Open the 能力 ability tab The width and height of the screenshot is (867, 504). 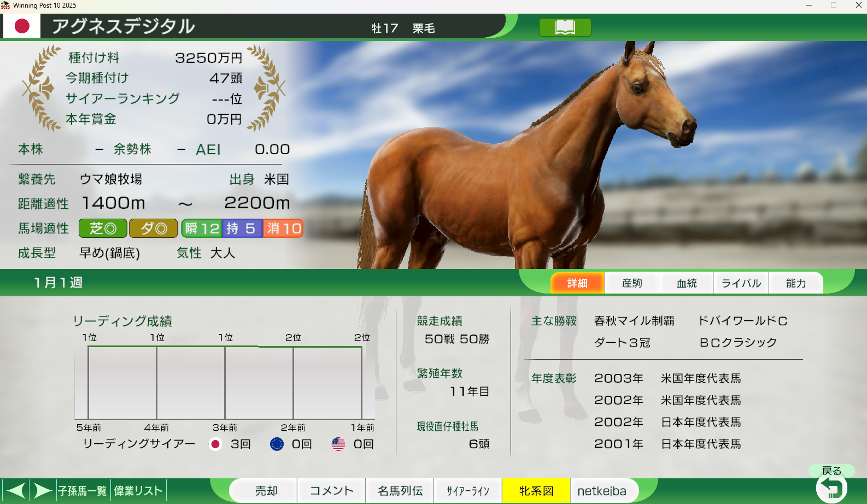coord(796,283)
